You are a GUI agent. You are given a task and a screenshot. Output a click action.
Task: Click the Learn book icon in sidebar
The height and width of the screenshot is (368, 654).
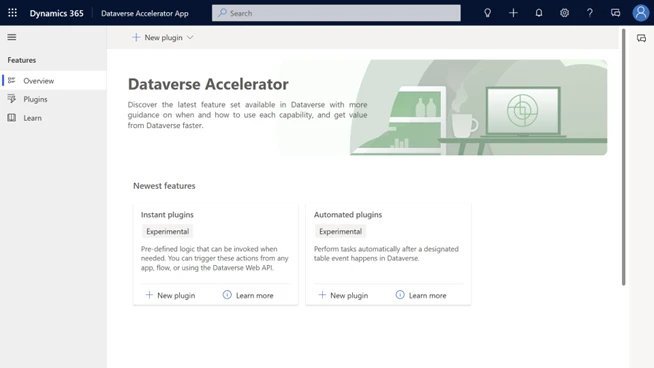click(12, 118)
